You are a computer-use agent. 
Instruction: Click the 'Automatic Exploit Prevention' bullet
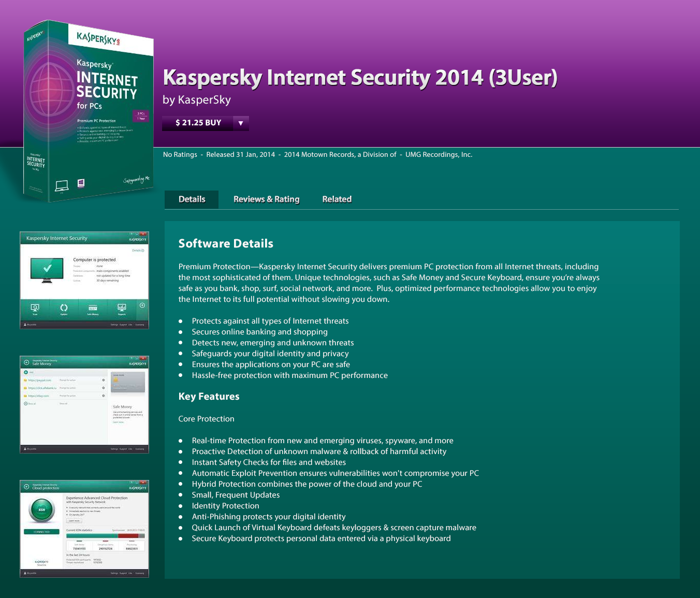pos(336,473)
